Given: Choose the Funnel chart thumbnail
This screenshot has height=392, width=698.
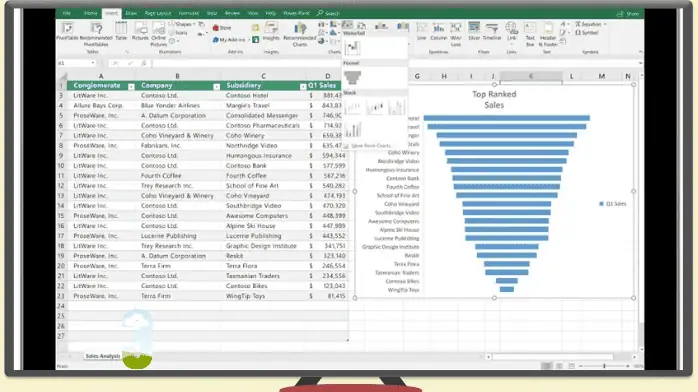Looking at the screenshot, I should point(352,77).
